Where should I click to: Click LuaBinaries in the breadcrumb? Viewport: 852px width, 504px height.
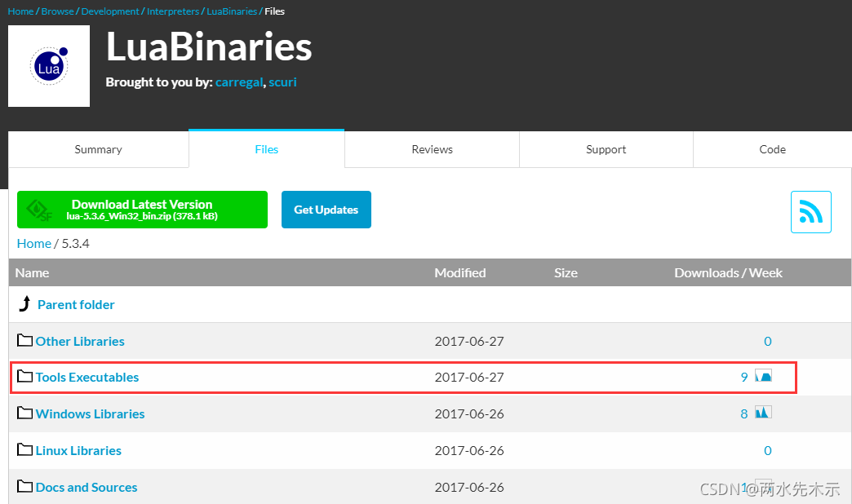tap(232, 11)
